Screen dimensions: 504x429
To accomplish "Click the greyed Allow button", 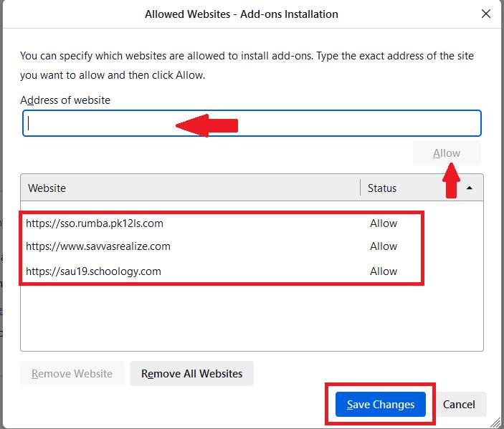I will 447,153.
